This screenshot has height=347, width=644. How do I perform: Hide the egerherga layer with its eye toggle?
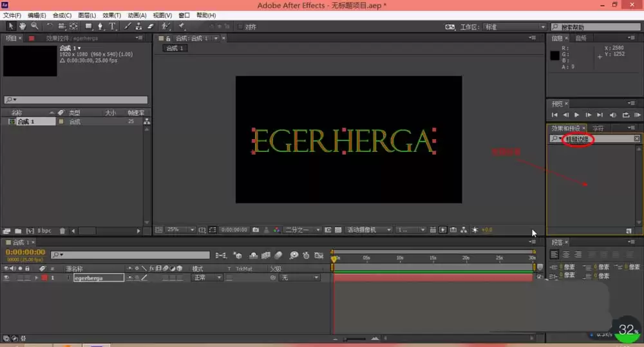(6, 278)
